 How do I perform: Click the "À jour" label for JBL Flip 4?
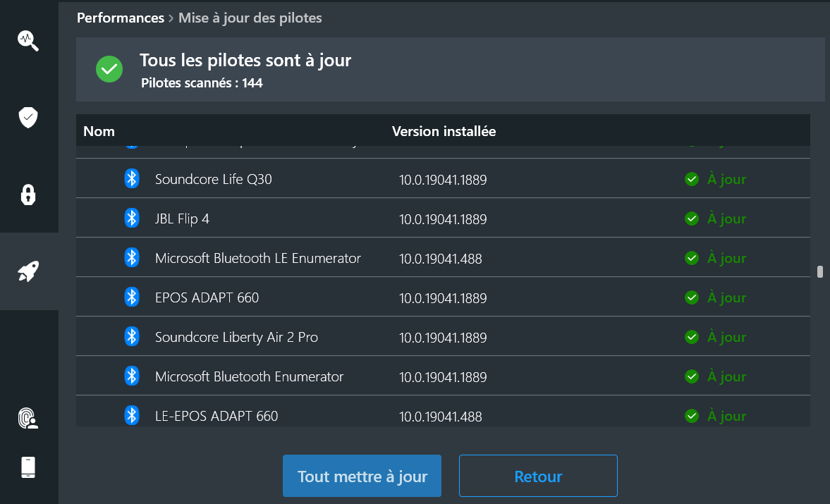tap(726, 218)
